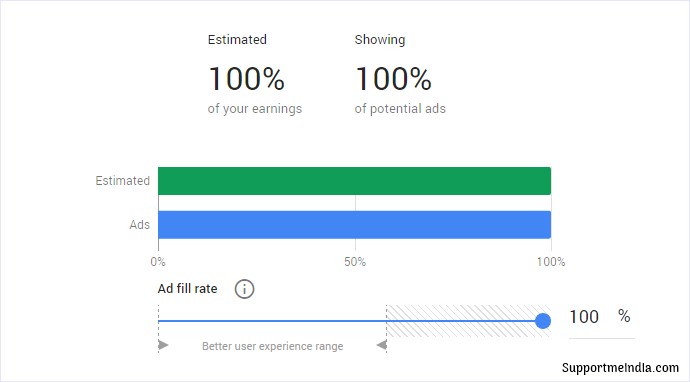Click the 'Ads' chart row label
The image size is (690, 382).
click(139, 225)
